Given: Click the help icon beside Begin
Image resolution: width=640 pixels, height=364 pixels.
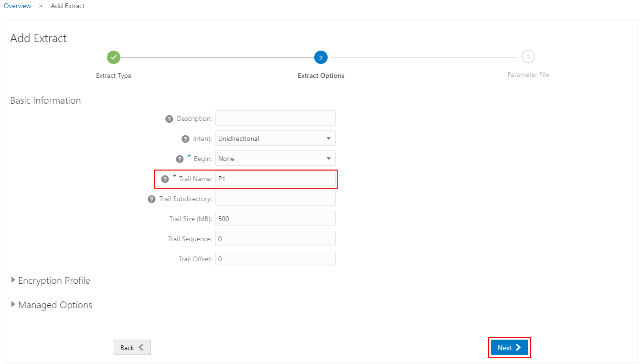Looking at the screenshot, I should tap(180, 159).
